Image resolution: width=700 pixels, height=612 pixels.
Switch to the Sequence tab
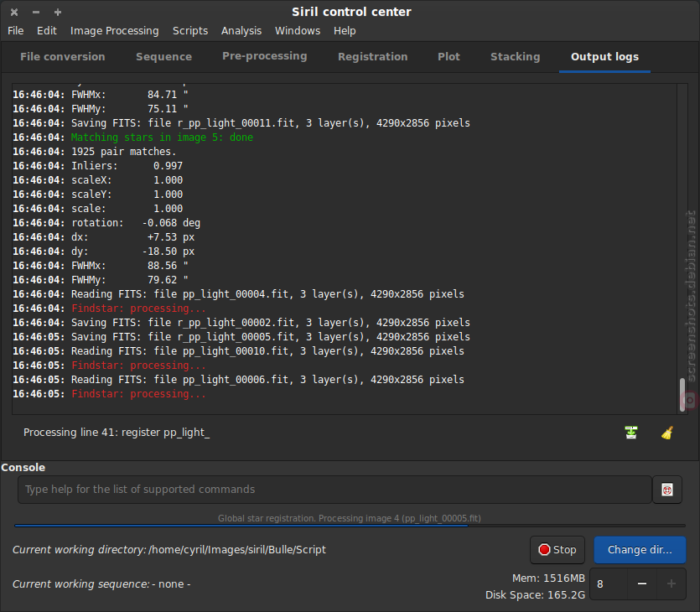coord(163,57)
